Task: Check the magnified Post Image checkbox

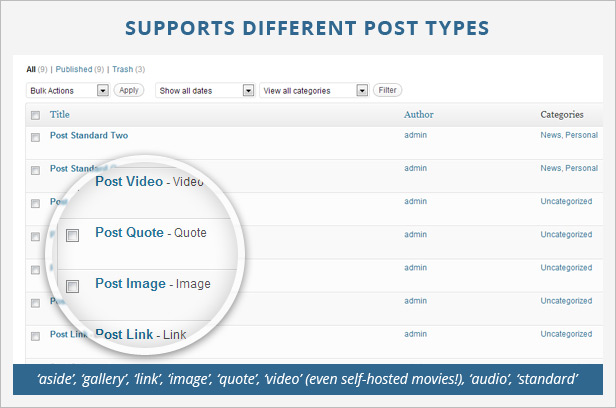Action: 72,286
